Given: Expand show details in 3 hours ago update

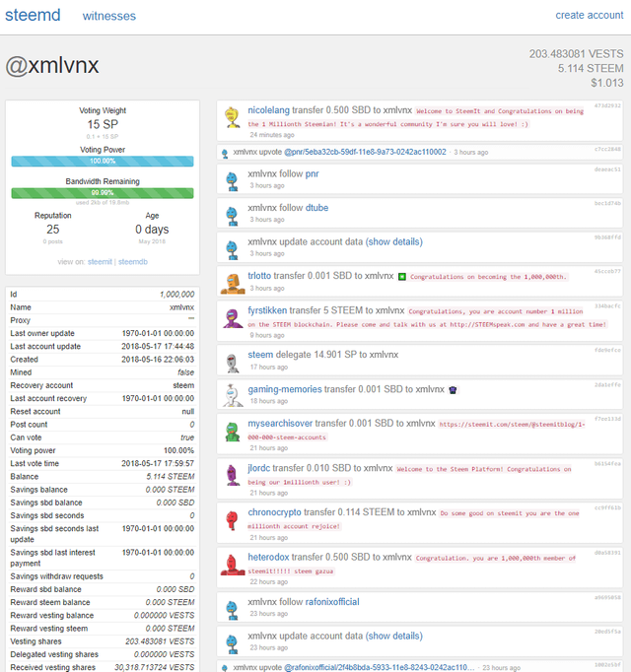Looking at the screenshot, I should 393,241.
